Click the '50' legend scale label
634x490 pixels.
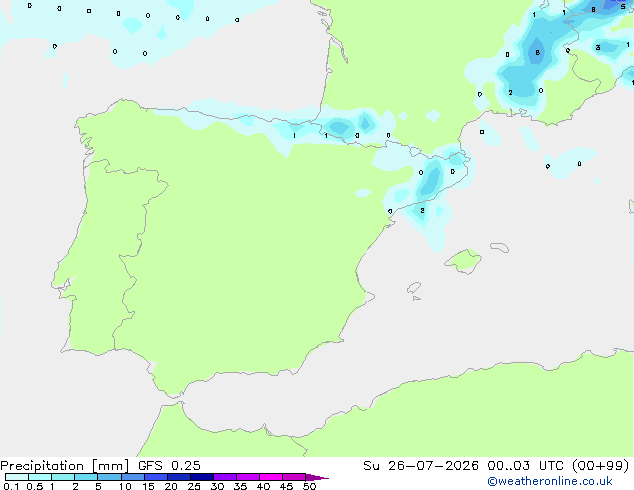coord(309,486)
